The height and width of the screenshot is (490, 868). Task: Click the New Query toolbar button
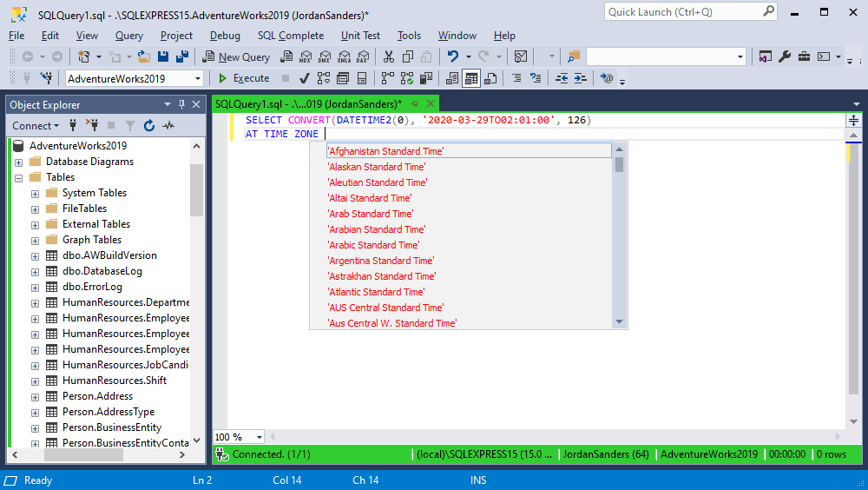point(236,56)
